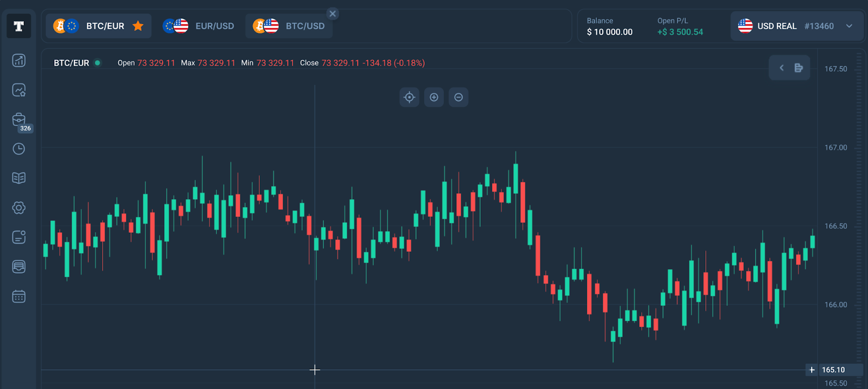868x389 pixels.
Task: Click the green live status dot
Action: pyautogui.click(x=98, y=63)
